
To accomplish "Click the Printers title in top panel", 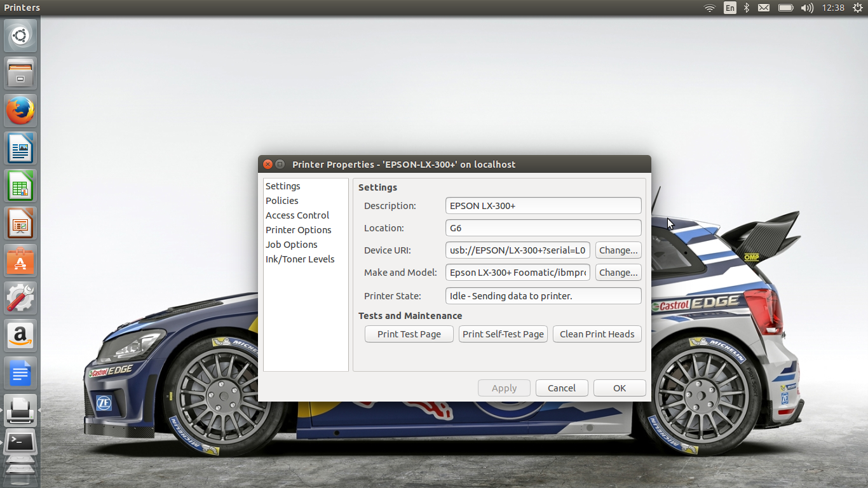I will 22,8.
